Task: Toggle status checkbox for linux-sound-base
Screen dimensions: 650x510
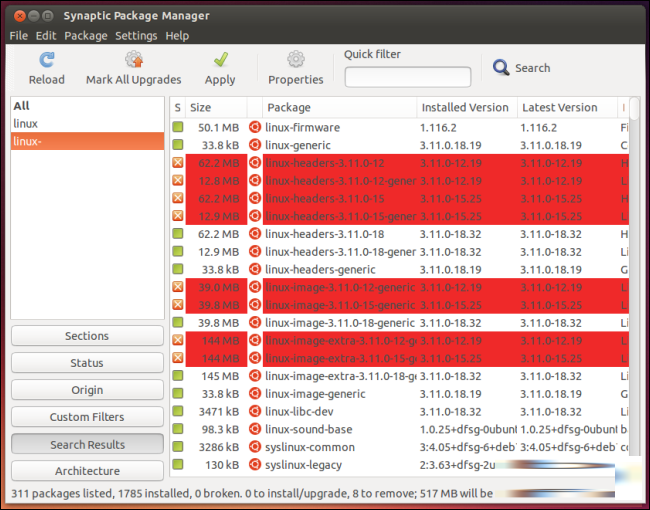Action: (x=178, y=429)
